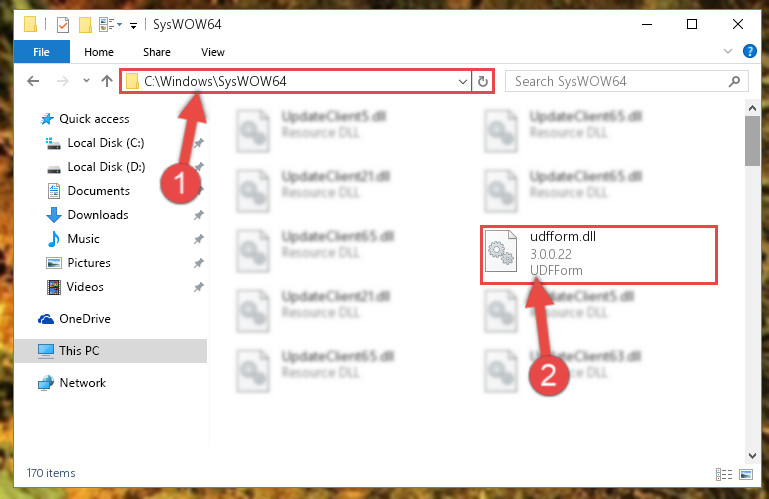This screenshot has height=499, width=769.
Task: Click the New Folder icon in the title bar
Action: [x=85, y=25]
